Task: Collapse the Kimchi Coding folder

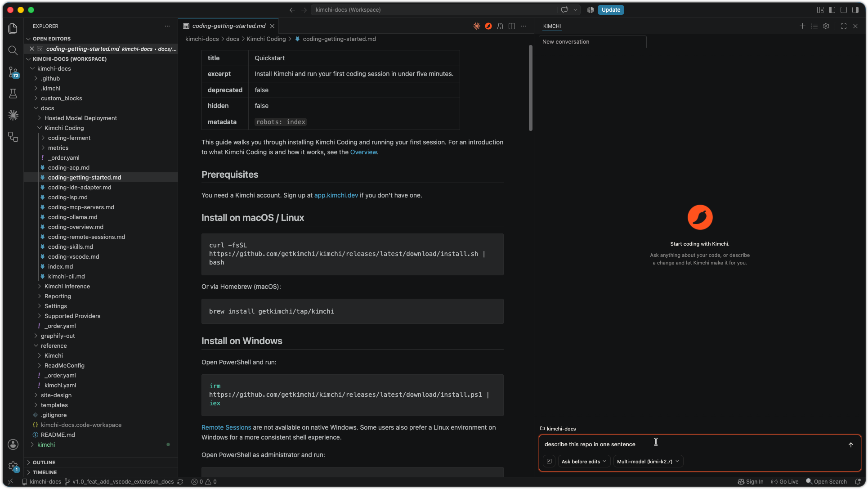Action: [64, 128]
